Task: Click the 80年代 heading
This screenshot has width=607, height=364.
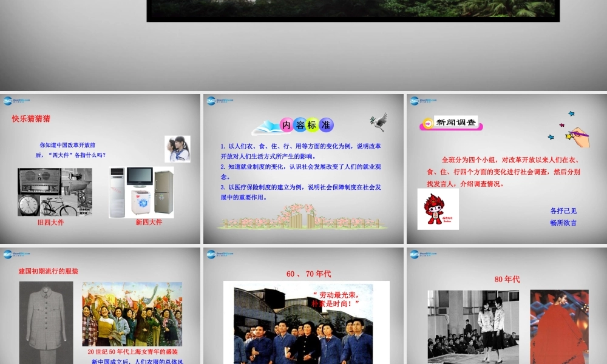Action: (507, 279)
